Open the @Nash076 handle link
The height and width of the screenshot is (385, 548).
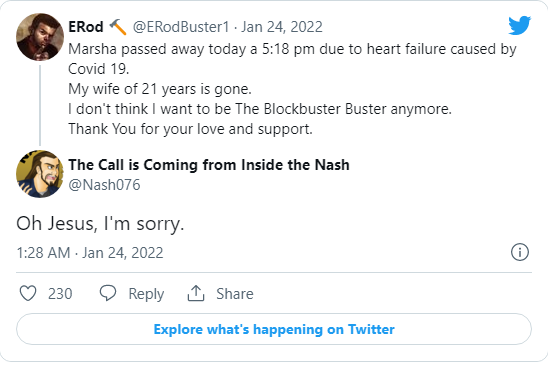(x=104, y=184)
